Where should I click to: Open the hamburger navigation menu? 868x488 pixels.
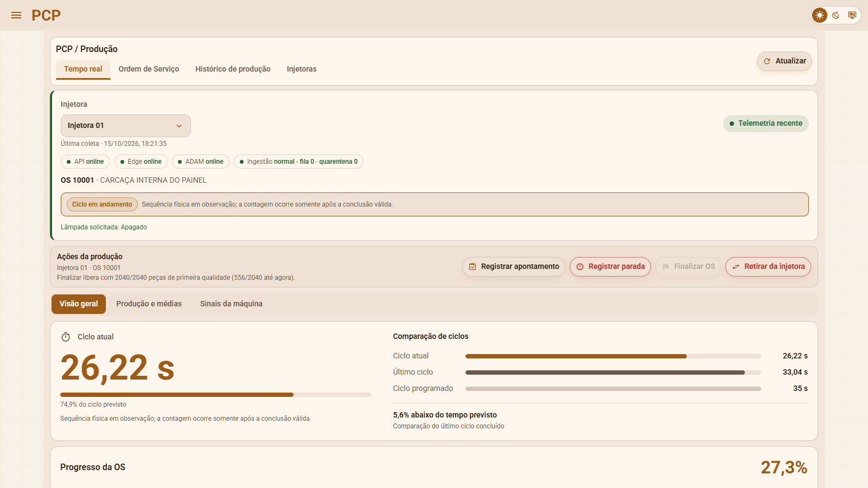point(16,15)
